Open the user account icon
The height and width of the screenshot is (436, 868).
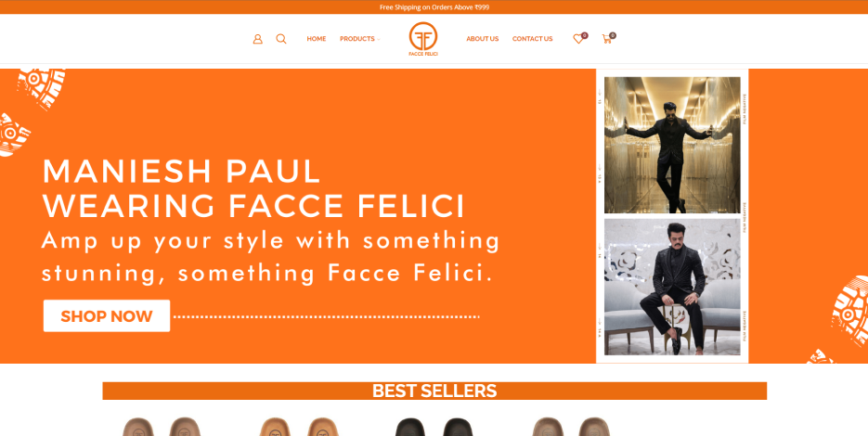[x=257, y=39]
